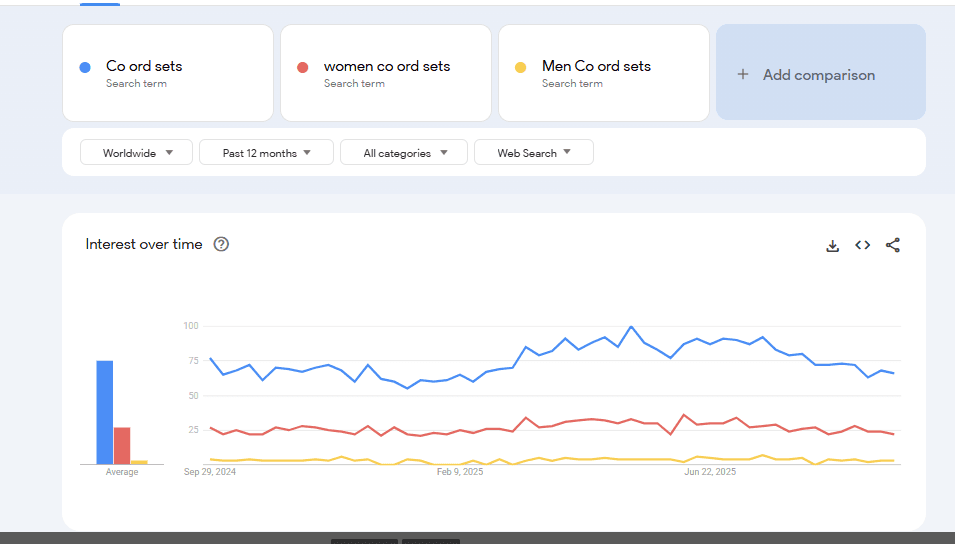The height and width of the screenshot is (544, 955).
Task: Download the Interest over time data as CSV
Action: pyautogui.click(x=832, y=245)
